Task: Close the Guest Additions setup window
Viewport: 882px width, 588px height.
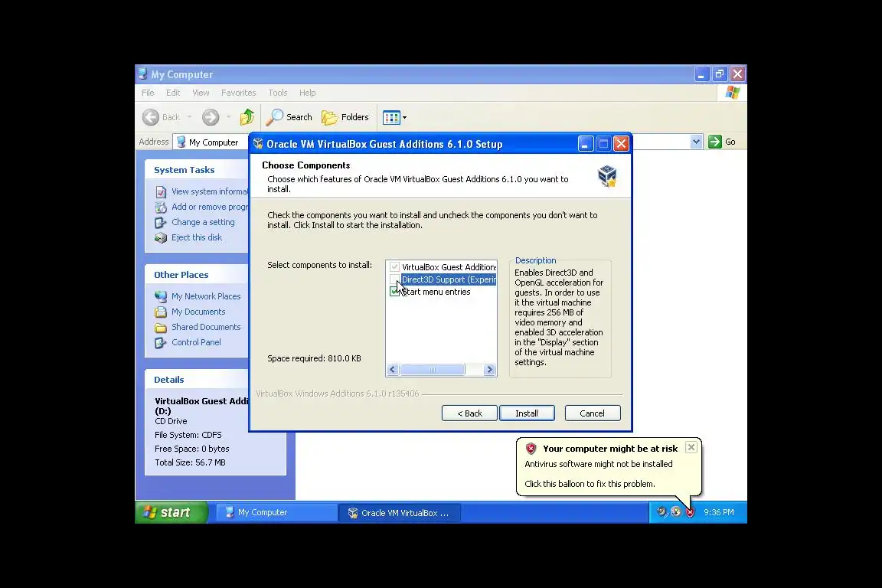Action: pos(621,144)
